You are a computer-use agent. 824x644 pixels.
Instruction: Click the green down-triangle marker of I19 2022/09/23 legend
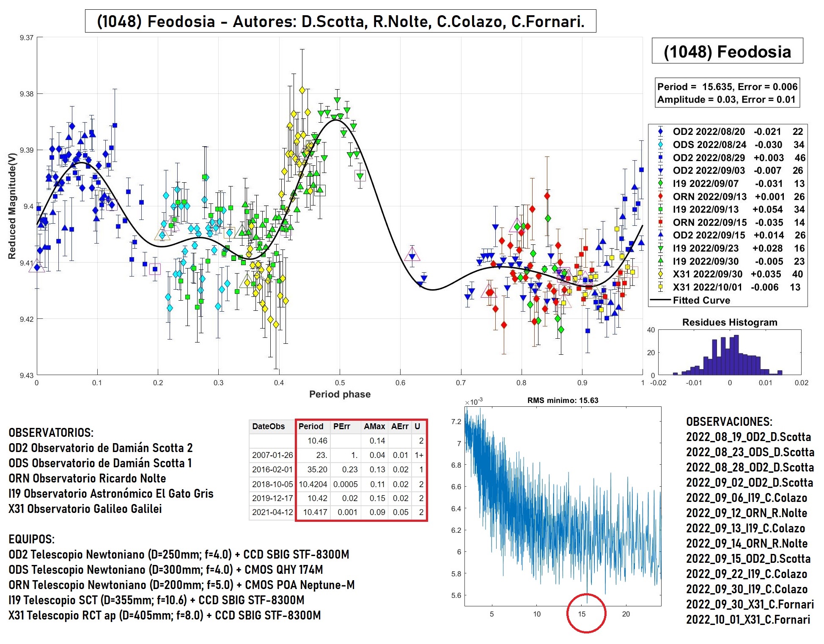point(660,249)
